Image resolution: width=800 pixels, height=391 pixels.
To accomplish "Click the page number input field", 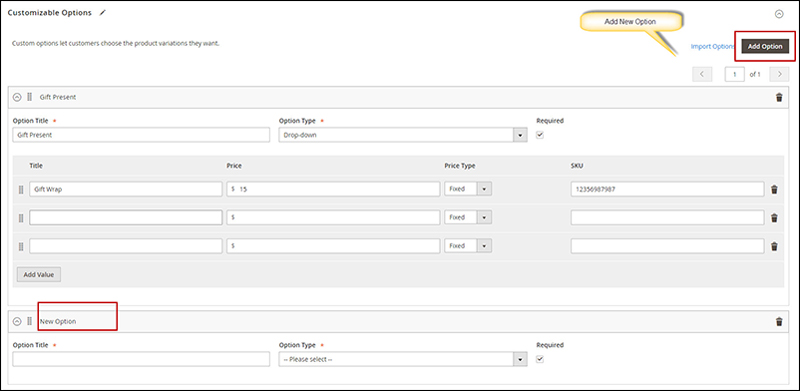I will pyautogui.click(x=735, y=74).
